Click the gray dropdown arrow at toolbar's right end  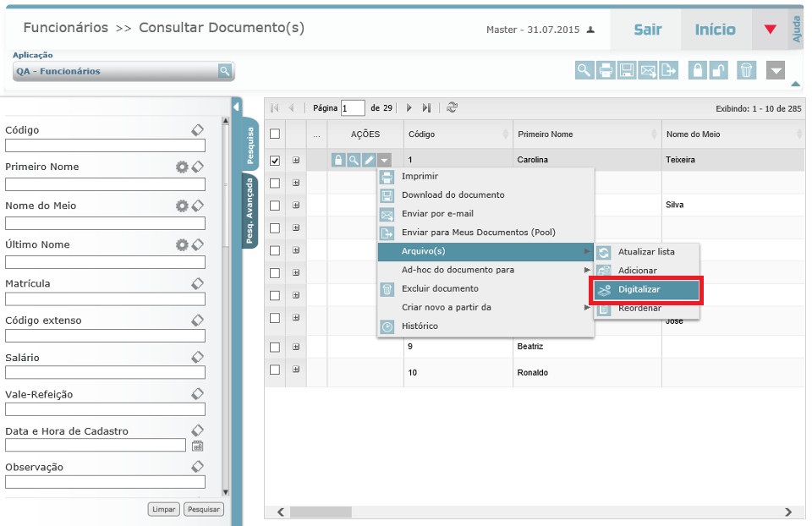776,70
